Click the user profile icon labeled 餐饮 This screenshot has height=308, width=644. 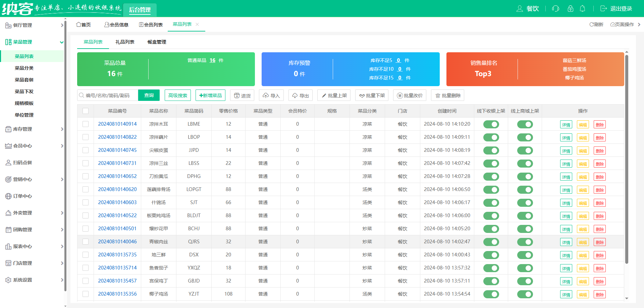point(520,9)
